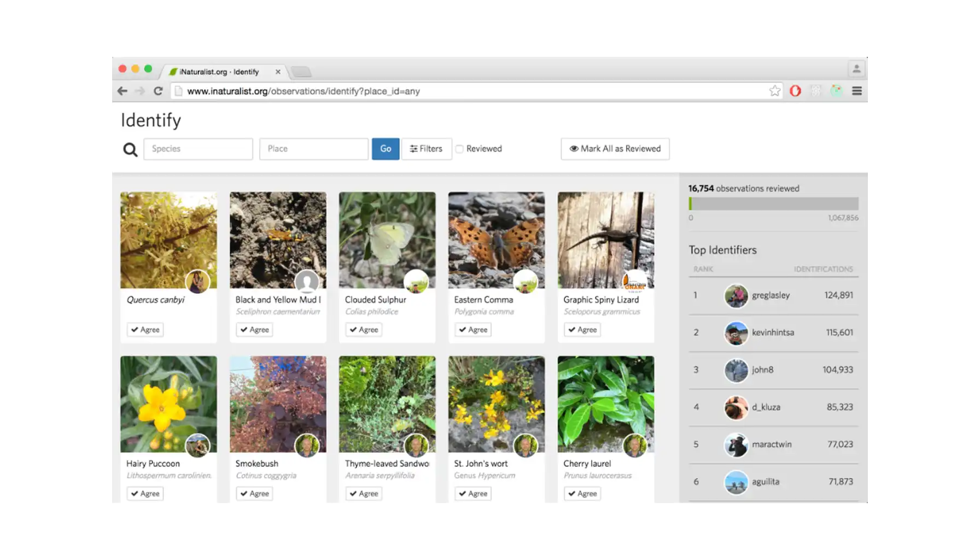The width and height of the screenshot is (980, 560).
Task: Open the St. John's wort photo
Action: (x=497, y=404)
